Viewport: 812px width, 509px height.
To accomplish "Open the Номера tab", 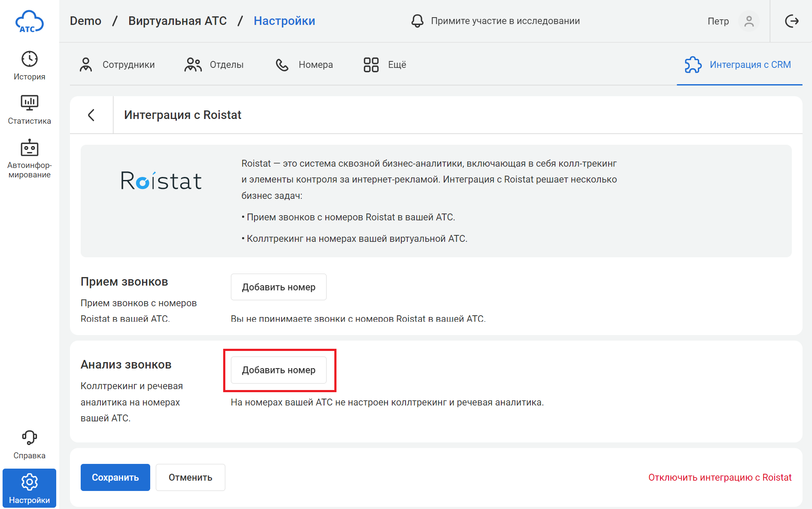I will tap(304, 65).
